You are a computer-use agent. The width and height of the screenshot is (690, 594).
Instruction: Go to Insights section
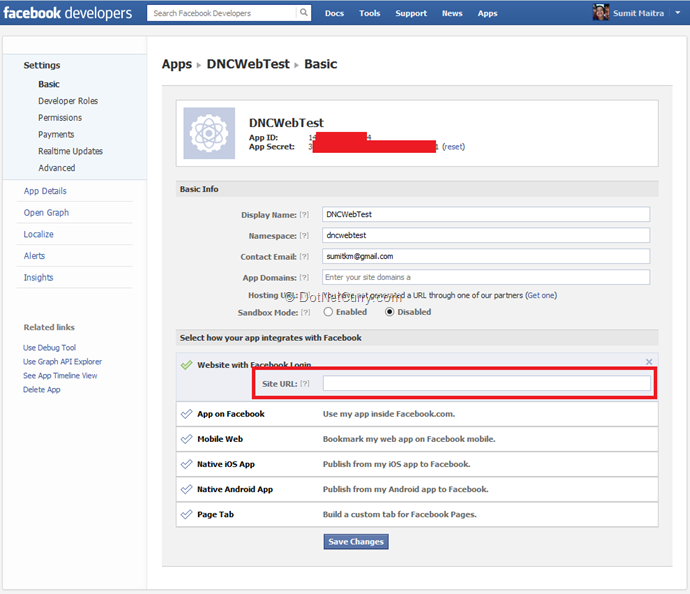click(38, 277)
